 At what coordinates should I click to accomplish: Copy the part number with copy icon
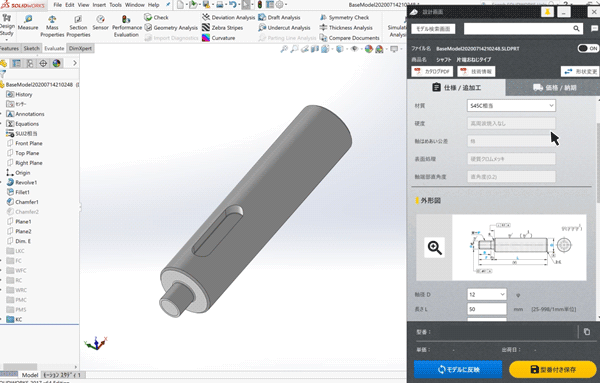pyautogui.click(x=587, y=332)
